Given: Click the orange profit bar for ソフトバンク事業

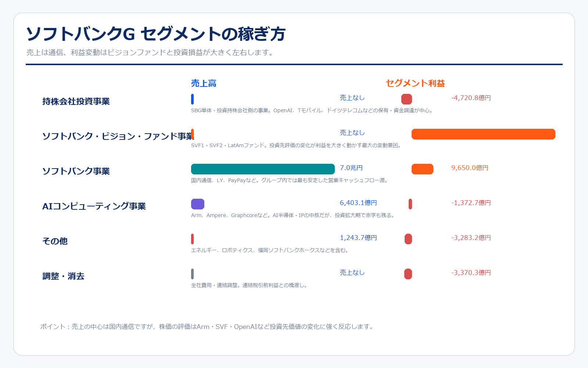Looking at the screenshot, I should [422, 169].
